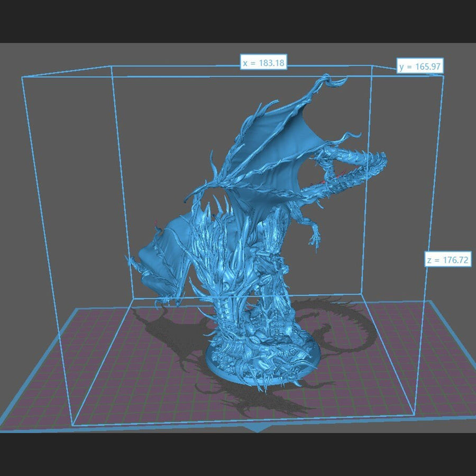
Task: Select the y = 165.97 dimension label
Action: (x=420, y=67)
